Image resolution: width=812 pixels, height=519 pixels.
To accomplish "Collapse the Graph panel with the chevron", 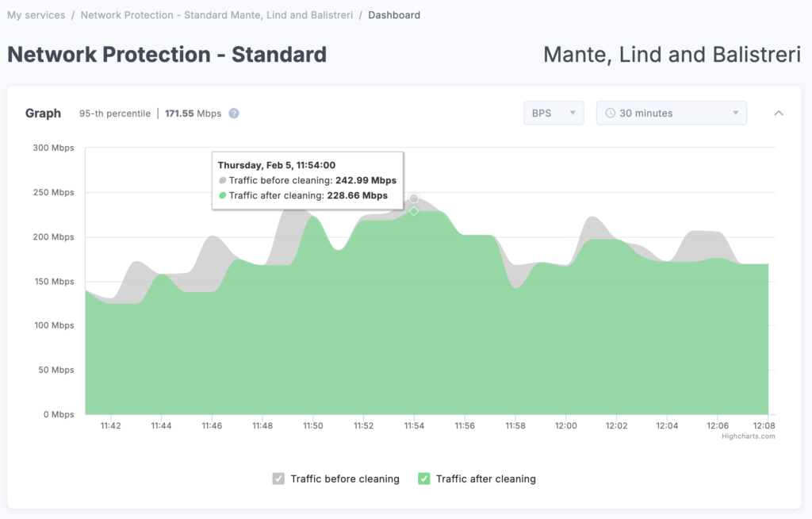I will pos(779,113).
